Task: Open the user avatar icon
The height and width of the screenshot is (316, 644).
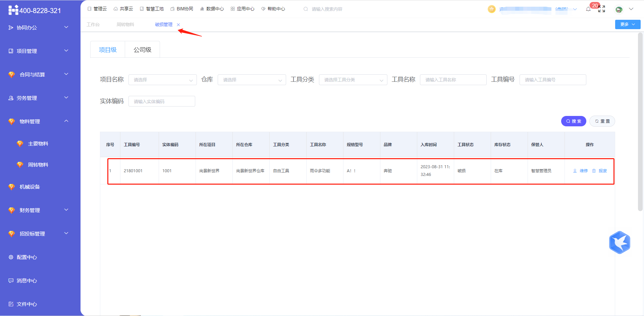Action: click(619, 9)
